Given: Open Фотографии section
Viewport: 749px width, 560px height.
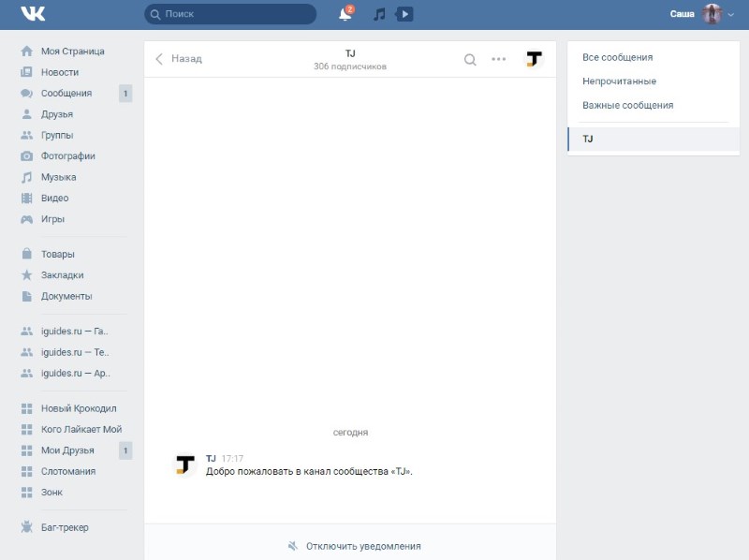Looking at the screenshot, I should (x=67, y=156).
